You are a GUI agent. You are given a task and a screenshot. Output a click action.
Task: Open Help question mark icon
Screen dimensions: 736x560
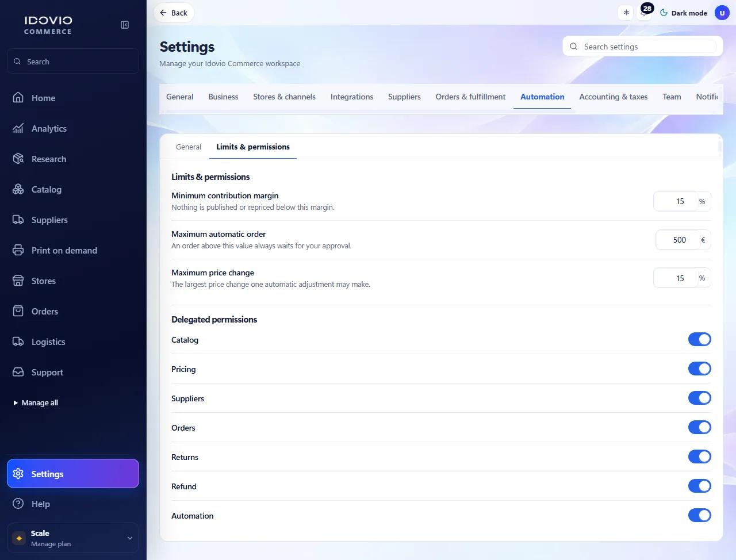tap(18, 504)
